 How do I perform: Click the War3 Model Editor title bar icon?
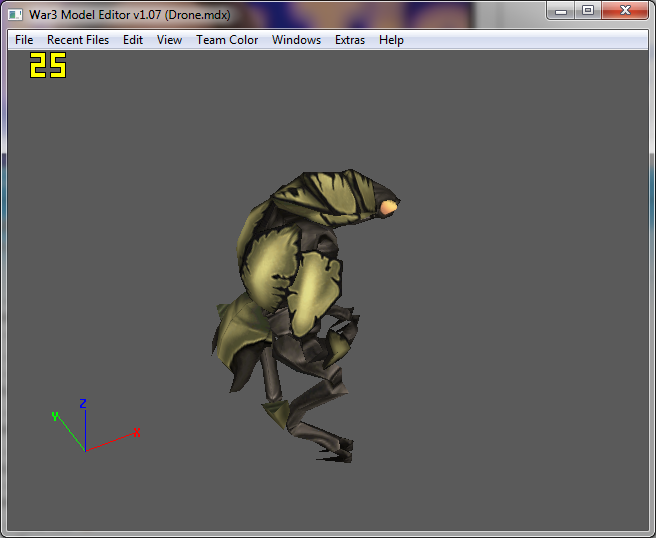point(15,15)
